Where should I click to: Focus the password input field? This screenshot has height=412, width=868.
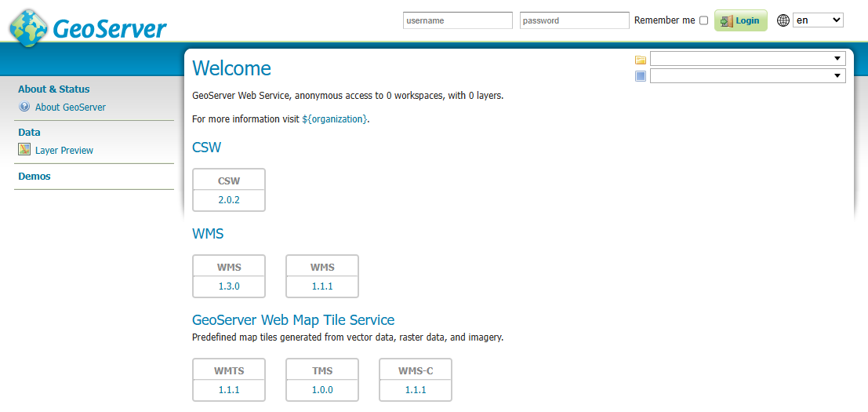(575, 20)
